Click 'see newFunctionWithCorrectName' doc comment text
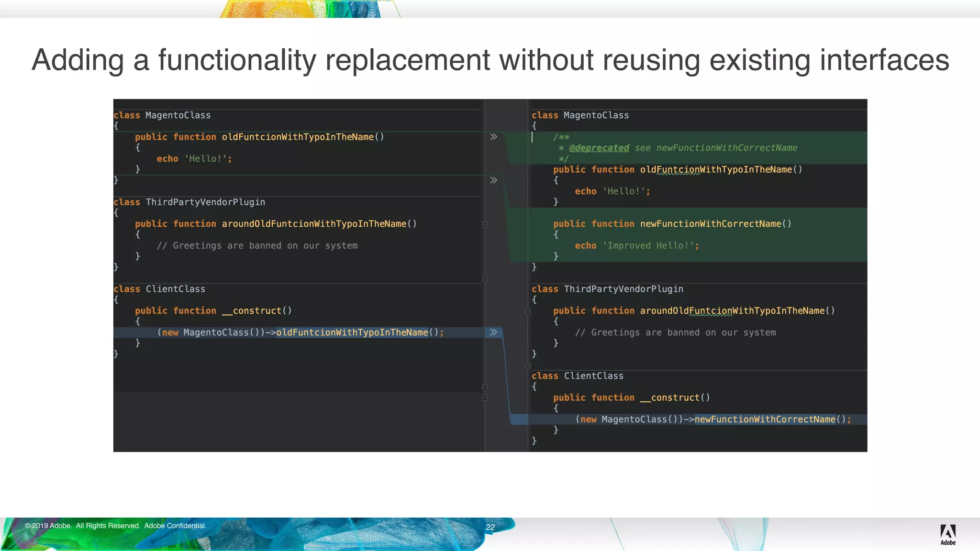The height and width of the screenshot is (551, 980). [x=716, y=148]
